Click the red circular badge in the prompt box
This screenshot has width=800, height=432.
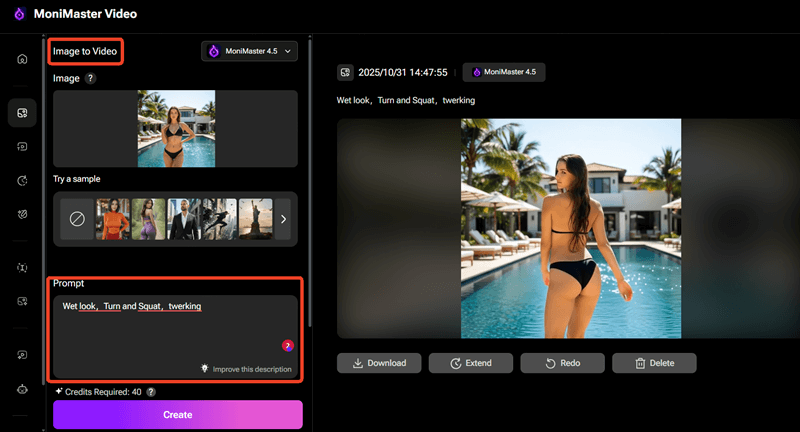(x=288, y=346)
